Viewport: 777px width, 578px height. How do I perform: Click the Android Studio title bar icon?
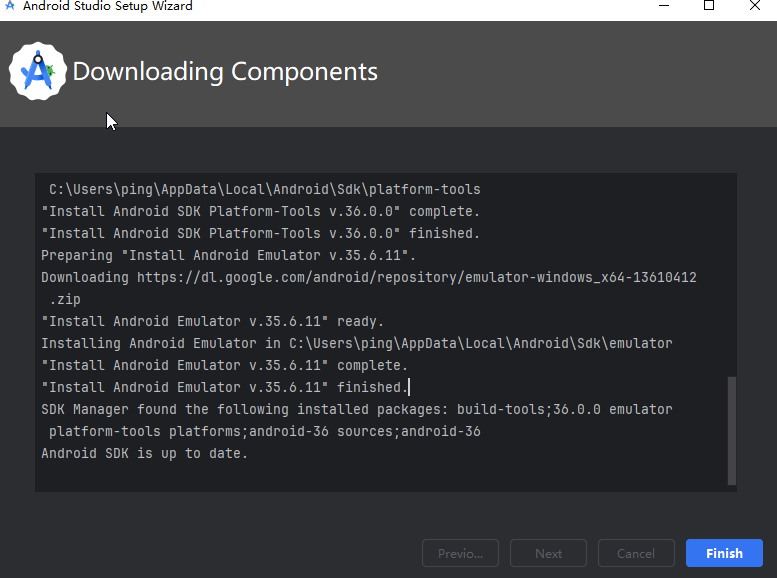pyautogui.click(x=9, y=6)
